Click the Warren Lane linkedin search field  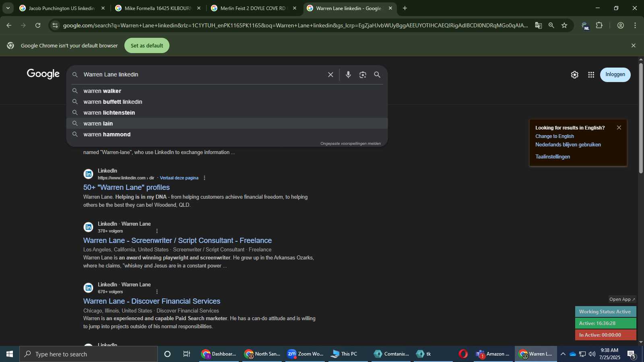coord(201,74)
